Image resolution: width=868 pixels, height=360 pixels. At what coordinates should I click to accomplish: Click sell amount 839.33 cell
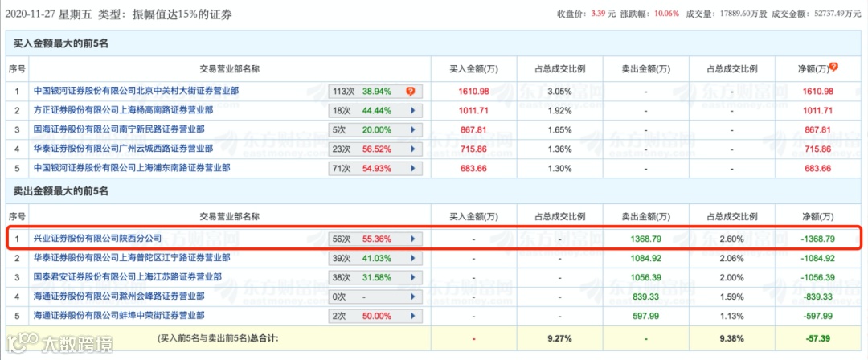tap(645, 297)
